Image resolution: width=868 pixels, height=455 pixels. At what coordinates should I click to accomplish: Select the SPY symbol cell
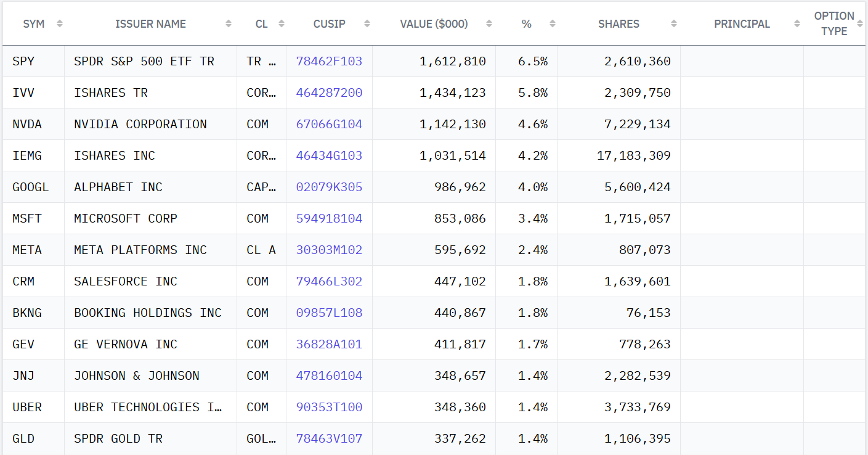pos(34,61)
